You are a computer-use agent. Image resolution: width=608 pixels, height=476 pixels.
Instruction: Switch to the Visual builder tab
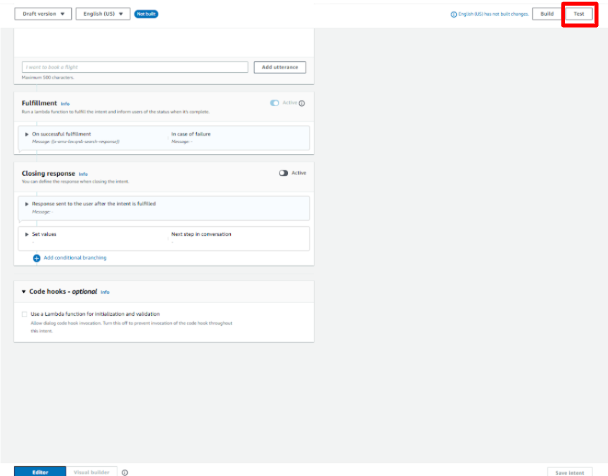coord(92,472)
